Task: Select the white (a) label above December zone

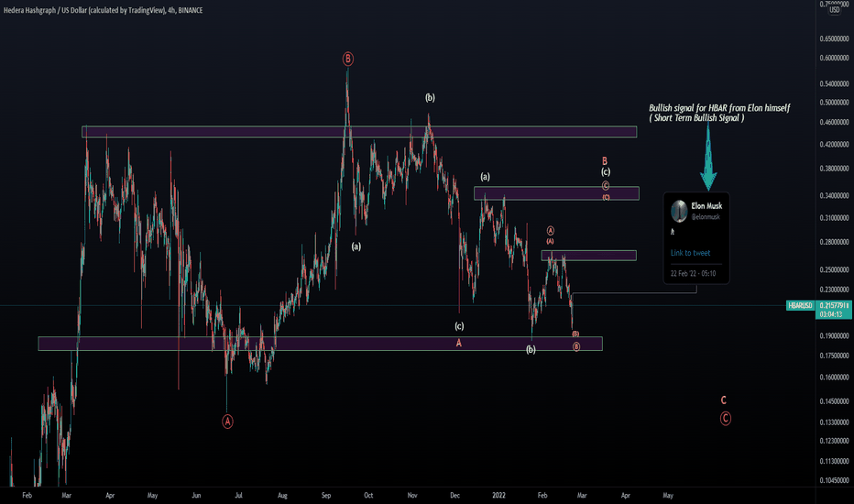Action: [485, 177]
